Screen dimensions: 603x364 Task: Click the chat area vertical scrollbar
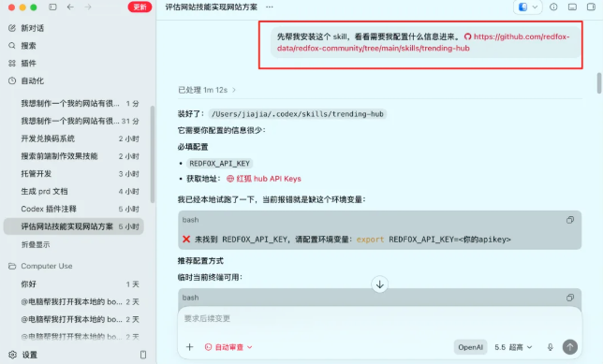(599, 82)
